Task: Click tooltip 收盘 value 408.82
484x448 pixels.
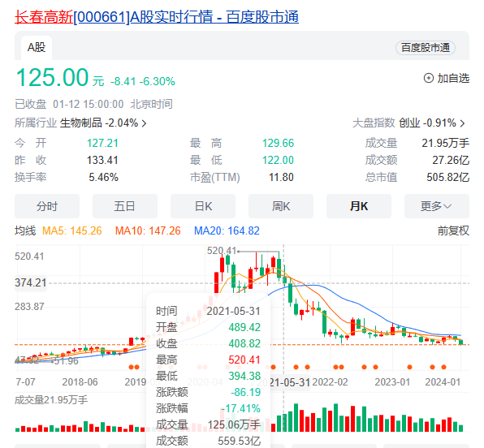Action: pos(244,343)
